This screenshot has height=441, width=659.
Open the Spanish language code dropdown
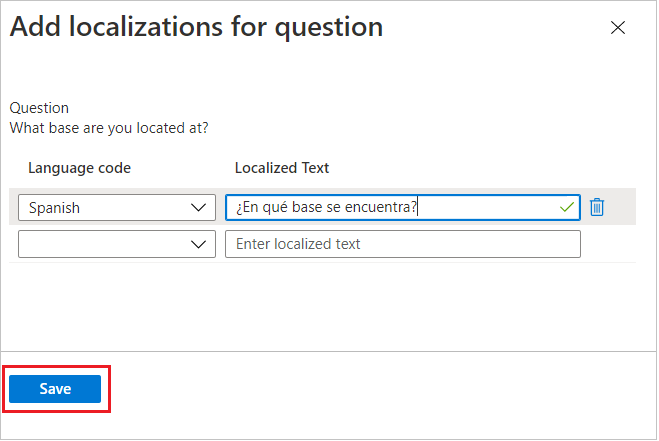(x=116, y=208)
